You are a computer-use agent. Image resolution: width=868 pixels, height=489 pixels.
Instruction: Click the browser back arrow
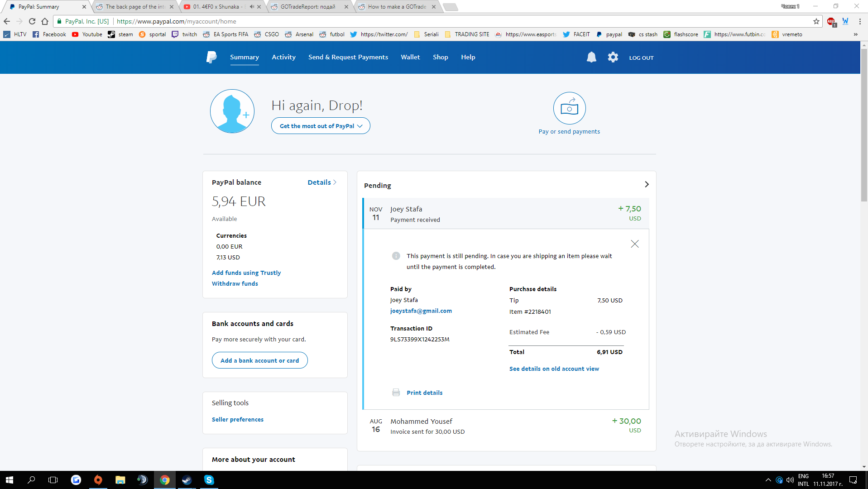[7, 21]
